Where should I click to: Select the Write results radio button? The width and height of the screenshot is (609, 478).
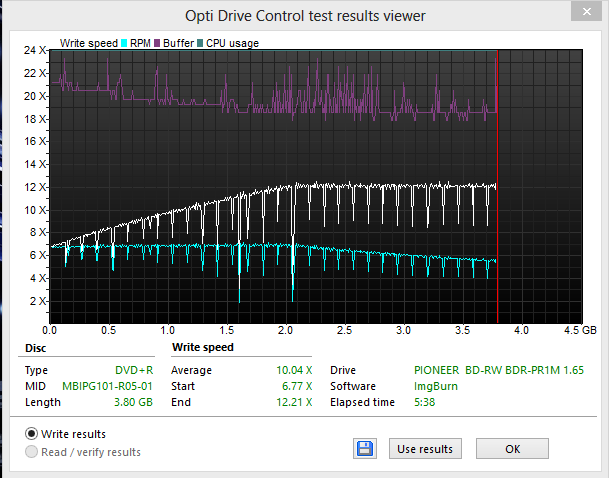click(31, 434)
